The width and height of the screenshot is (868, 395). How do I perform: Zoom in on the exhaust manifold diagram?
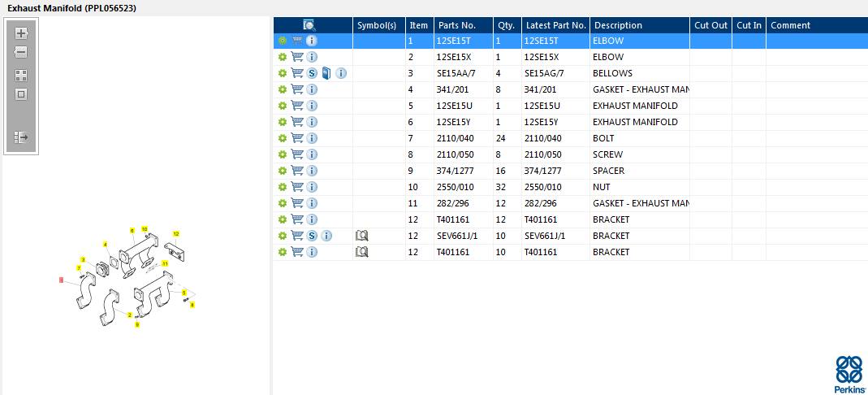tap(21, 33)
